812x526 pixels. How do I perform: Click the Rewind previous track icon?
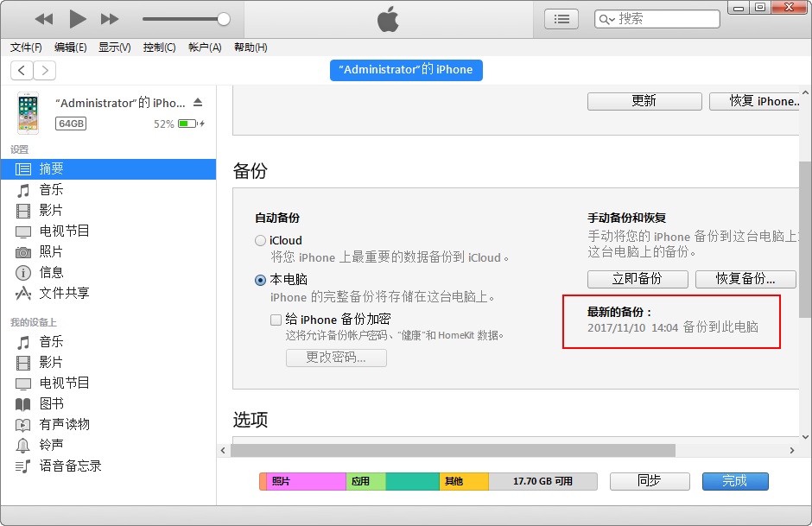[44, 19]
